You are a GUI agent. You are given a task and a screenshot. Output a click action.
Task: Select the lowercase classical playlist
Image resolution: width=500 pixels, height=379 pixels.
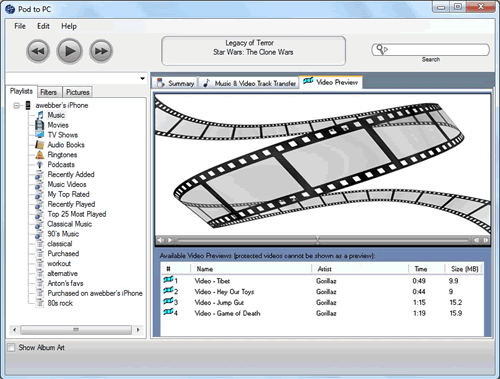[60, 244]
